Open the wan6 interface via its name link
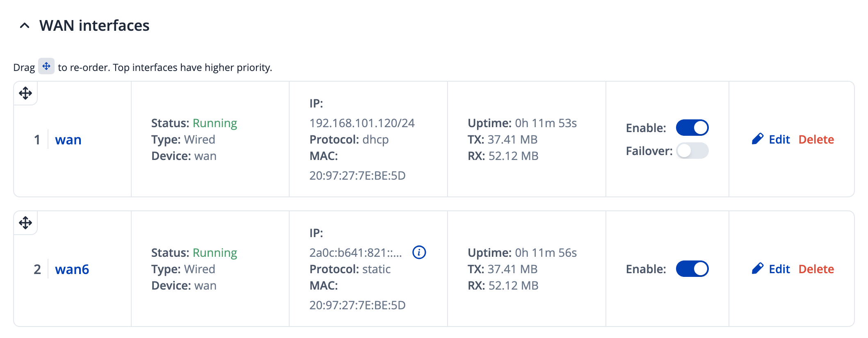Viewport: 868px width, 338px height. (72, 269)
